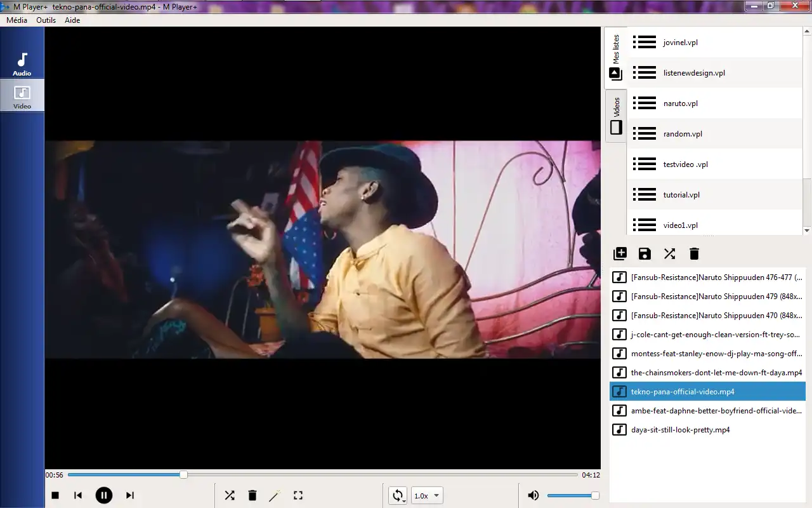This screenshot has width=812, height=508.
Task: Open the random.vpl playlist
Action: pyautogui.click(x=715, y=134)
